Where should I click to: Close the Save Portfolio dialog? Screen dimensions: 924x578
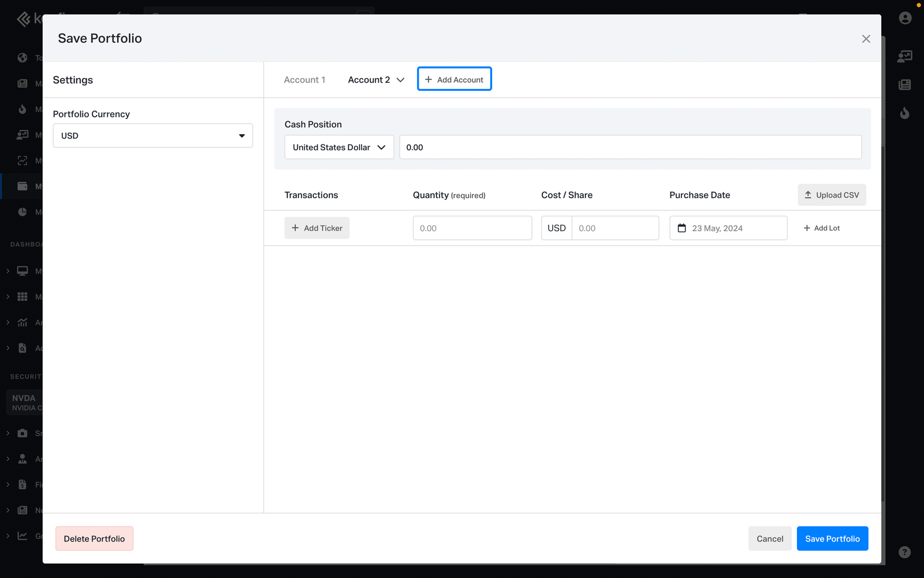[866, 39]
